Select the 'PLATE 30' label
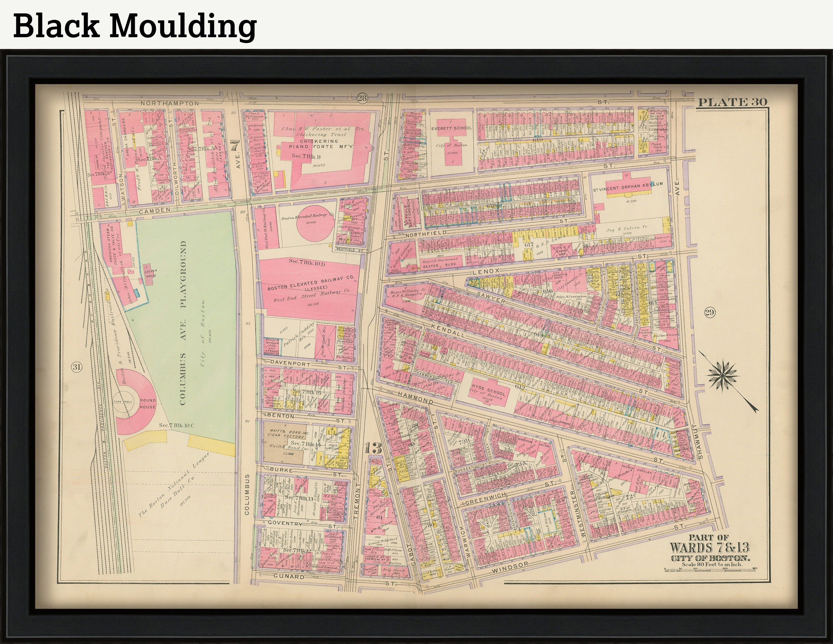The height and width of the screenshot is (644, 833). pos(732,102)
